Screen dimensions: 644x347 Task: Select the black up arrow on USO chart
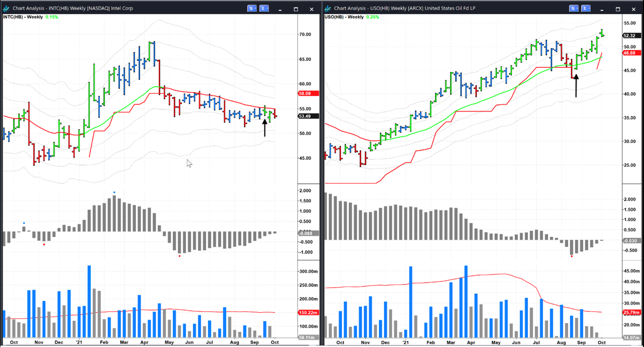click(576, 84)
